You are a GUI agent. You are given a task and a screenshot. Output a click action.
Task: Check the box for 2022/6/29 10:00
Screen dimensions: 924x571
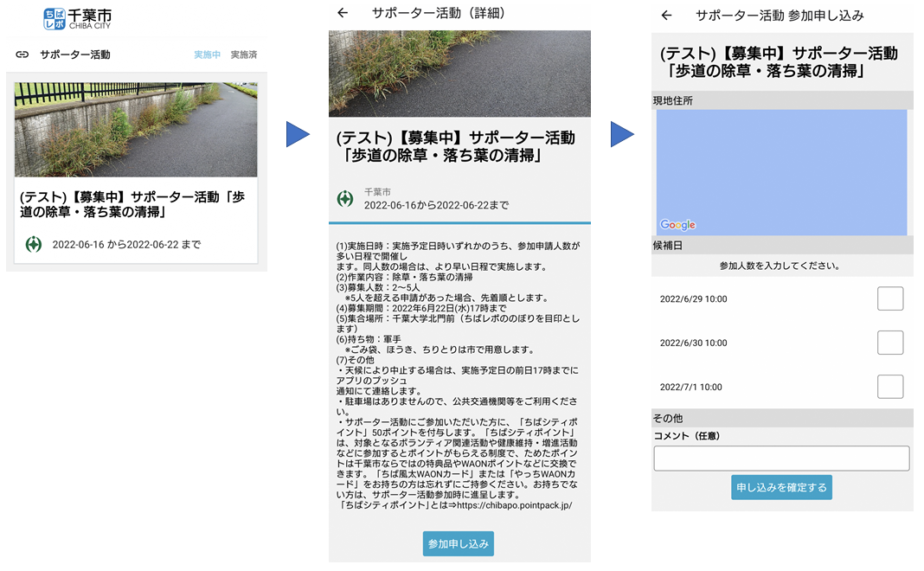tap(890, 298)
